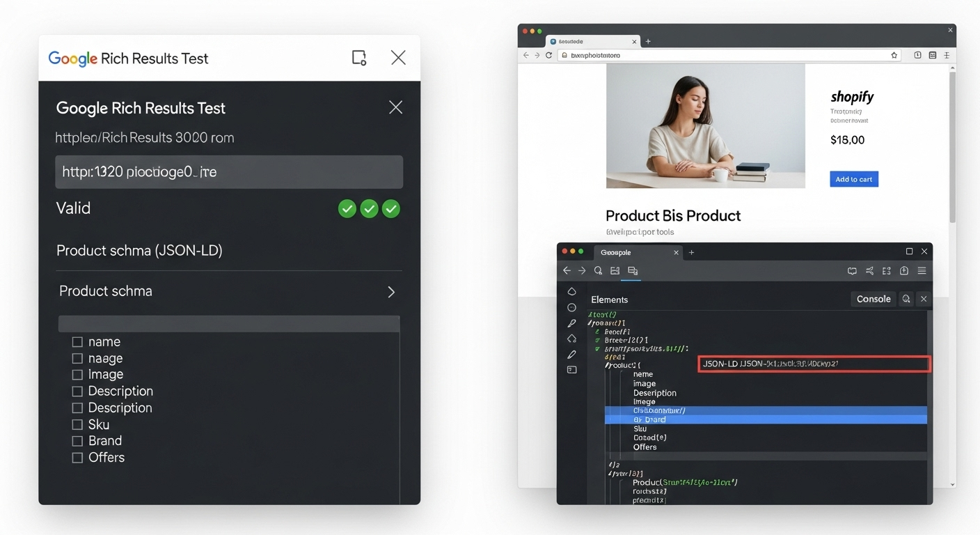Click the hamburger menu icon in DevTools window
Image resolution: width=980 pixels, height=535 pixels.
pyautogui.click(x=922, y=271)
